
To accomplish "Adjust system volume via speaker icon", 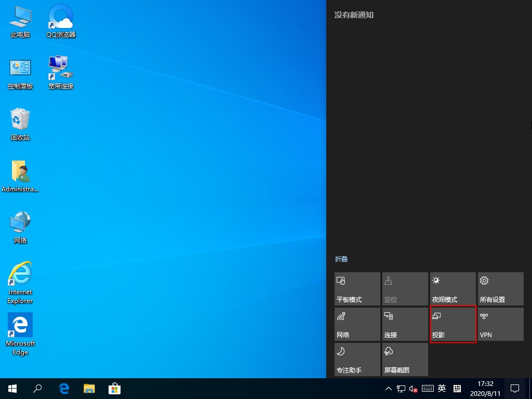I will [414, 388].
